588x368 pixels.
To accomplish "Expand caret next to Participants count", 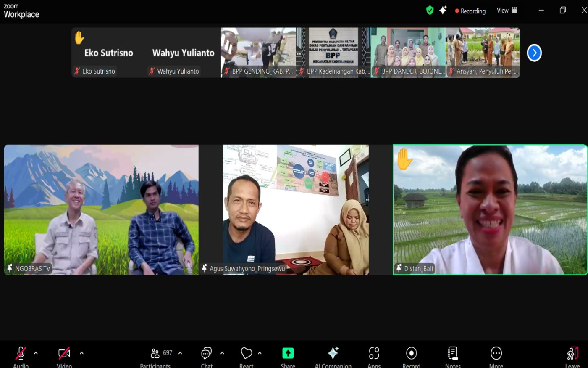I will tap(180, 353).
